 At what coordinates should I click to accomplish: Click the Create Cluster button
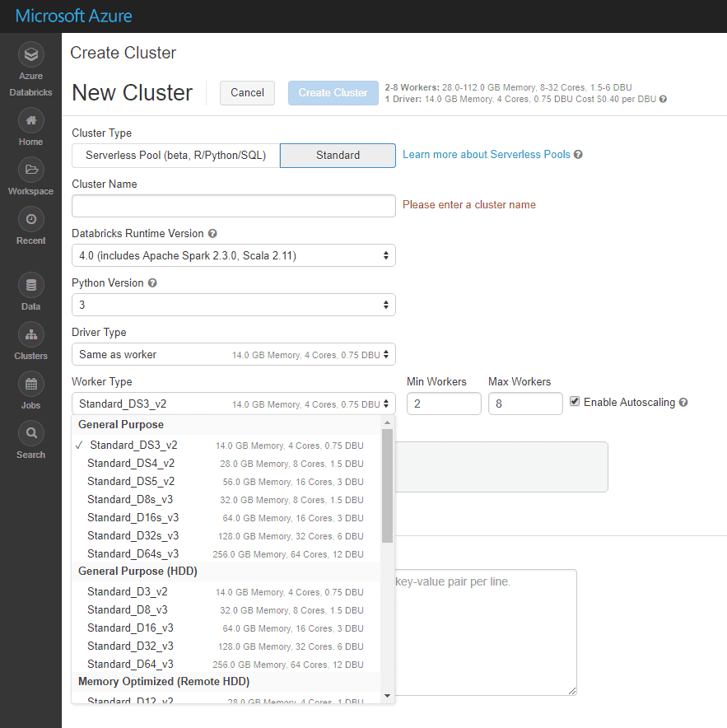(x=333, y=93)
